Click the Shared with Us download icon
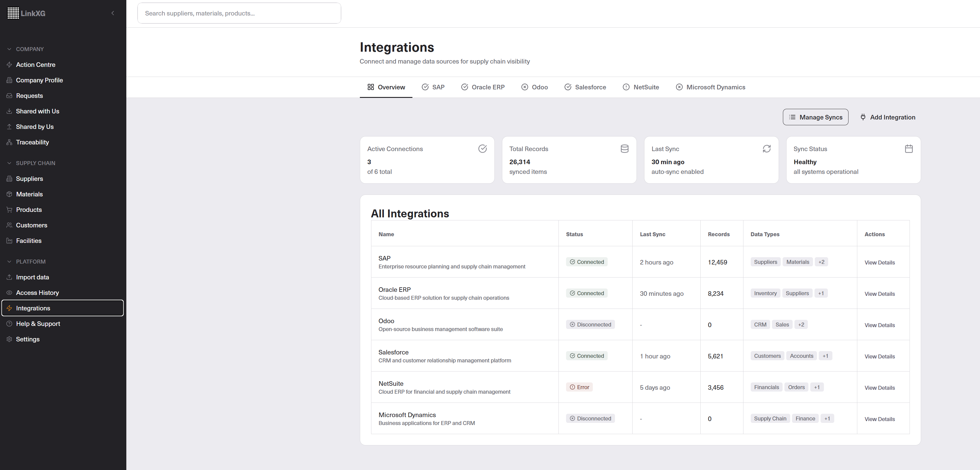This screenshot has height=470, width=980. (x=9, y=111)
